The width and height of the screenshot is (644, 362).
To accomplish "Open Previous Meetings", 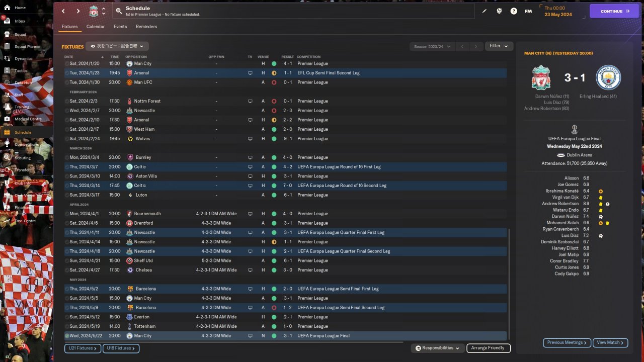I will [x=567, y=342].
